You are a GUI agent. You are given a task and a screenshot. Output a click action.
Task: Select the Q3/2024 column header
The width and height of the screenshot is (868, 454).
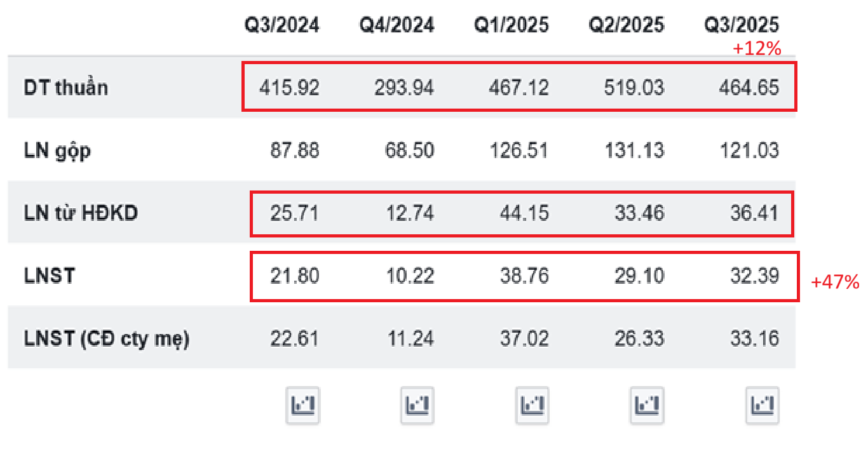pos(283,25)
